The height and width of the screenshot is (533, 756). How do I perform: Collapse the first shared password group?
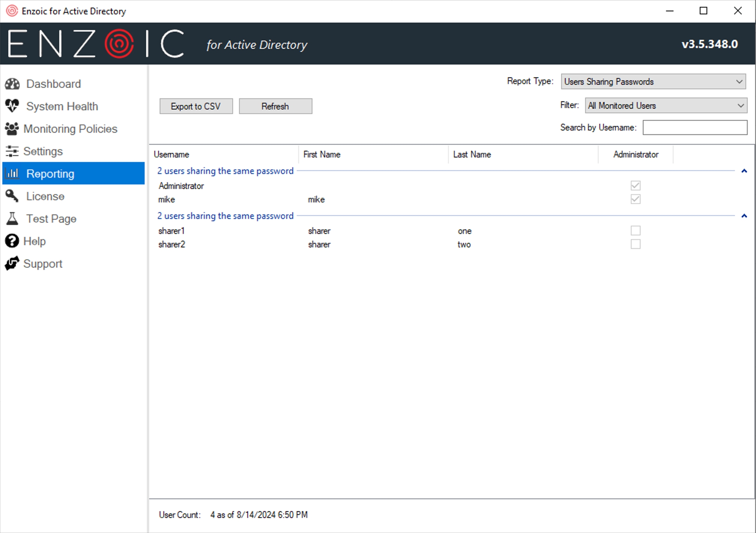click(744, 171)
